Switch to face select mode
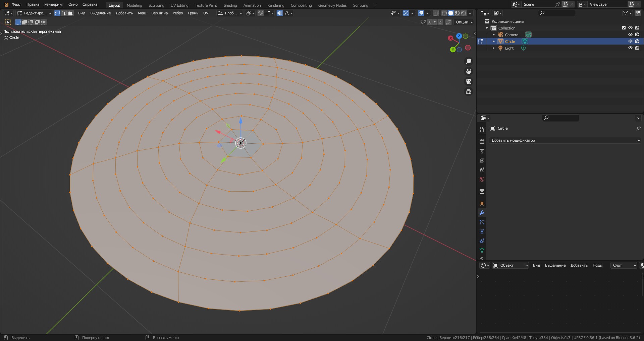 (70, 13)
